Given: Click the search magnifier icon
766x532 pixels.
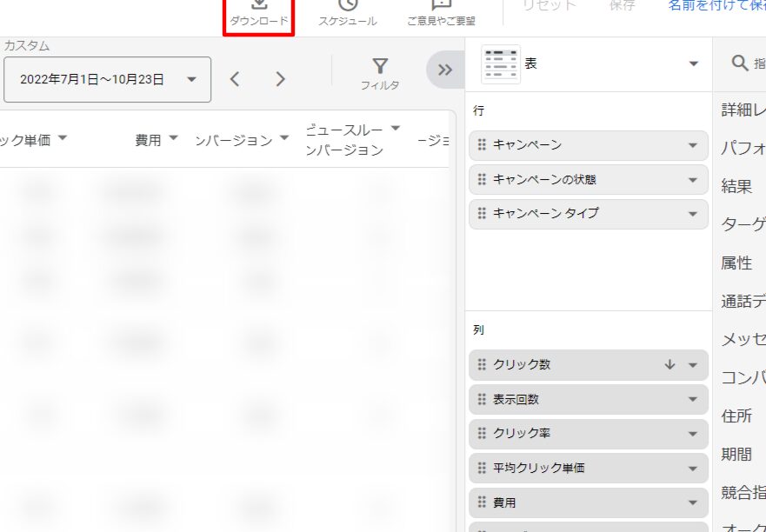Looking at the screenshot, I should [740, 63].
